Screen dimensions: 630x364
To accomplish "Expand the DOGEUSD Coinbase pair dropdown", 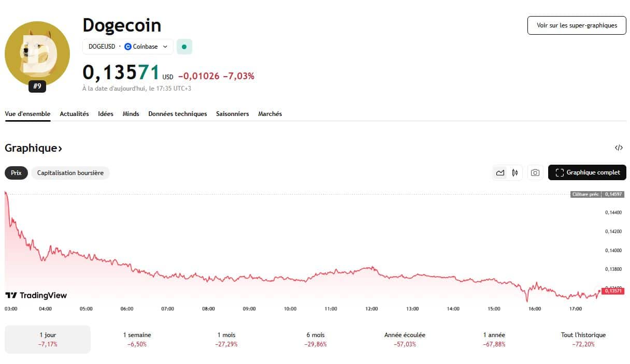I will click(166, 46).
